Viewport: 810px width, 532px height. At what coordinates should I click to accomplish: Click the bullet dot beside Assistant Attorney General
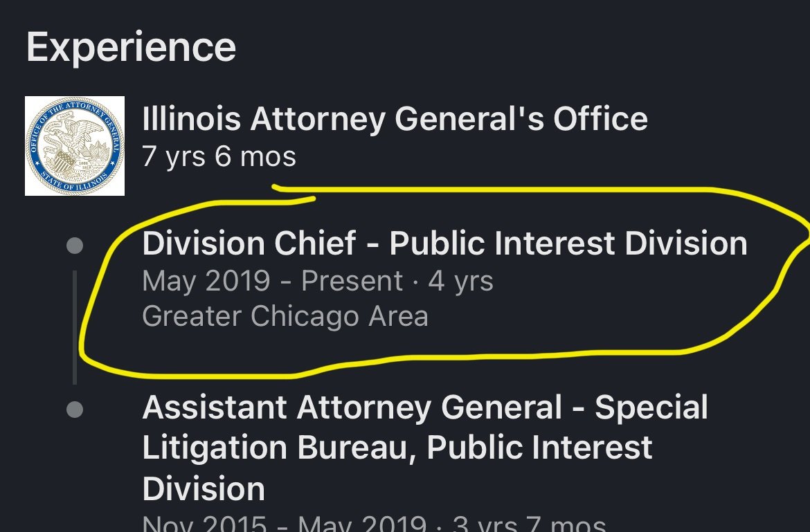pos(75,410)
